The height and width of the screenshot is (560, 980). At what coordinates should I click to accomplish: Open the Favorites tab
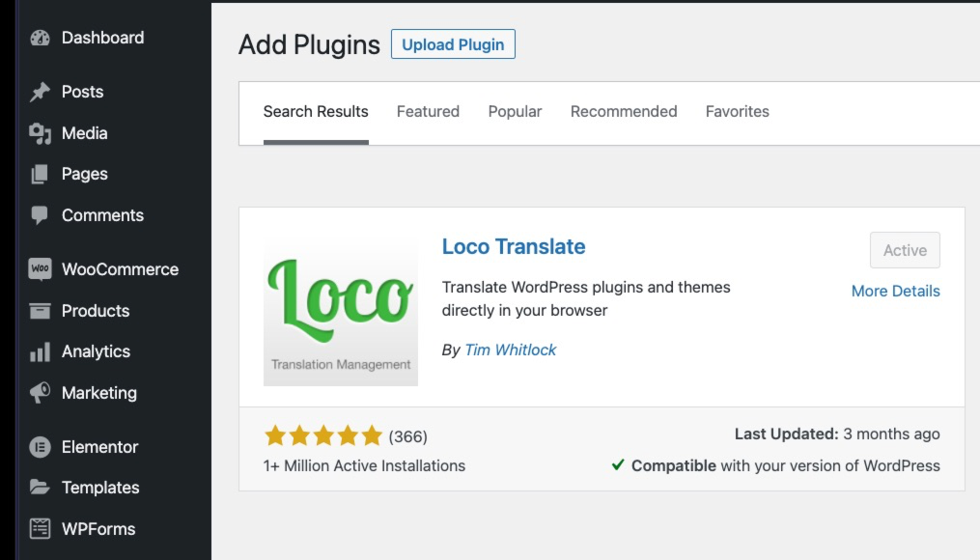(x=738, y=111)
